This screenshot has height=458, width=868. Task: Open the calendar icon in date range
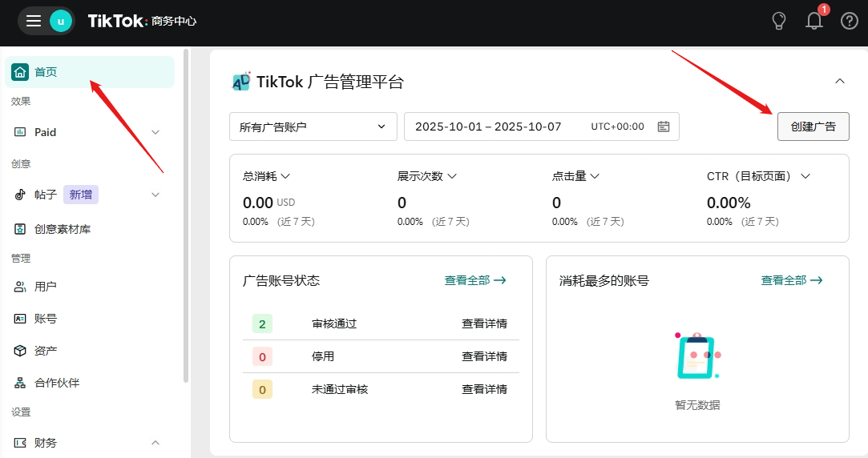(664, 127)
